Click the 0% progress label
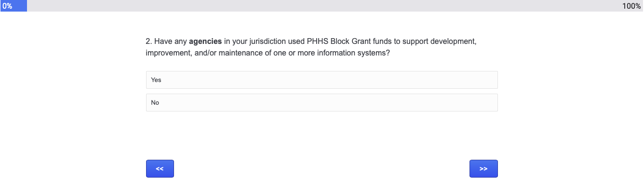Screen dimensions: 644x194 point(7,6)
